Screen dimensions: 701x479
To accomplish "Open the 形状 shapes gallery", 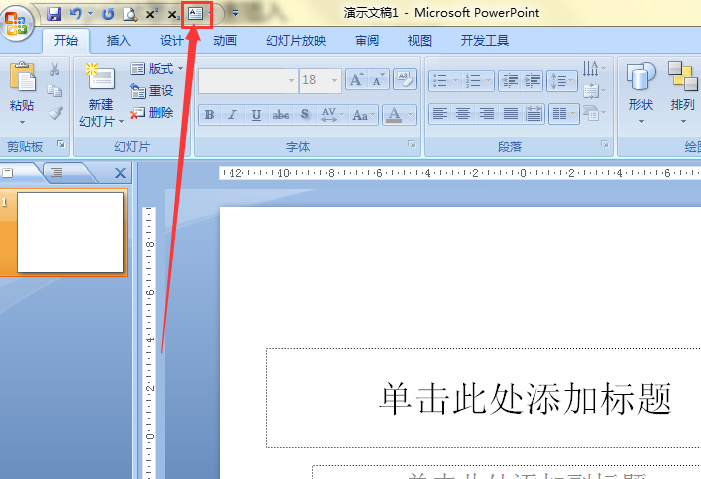I will click(x=641, y=93).
